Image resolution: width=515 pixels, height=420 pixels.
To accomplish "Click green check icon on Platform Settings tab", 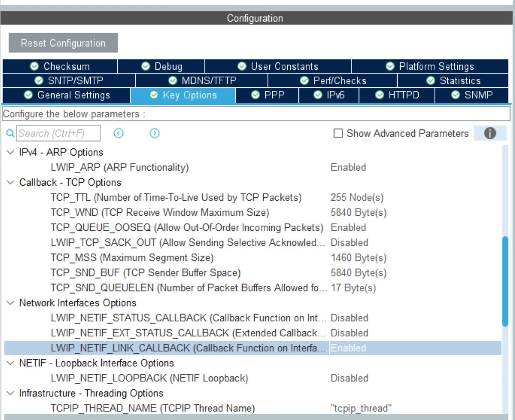I will (390, 66).
